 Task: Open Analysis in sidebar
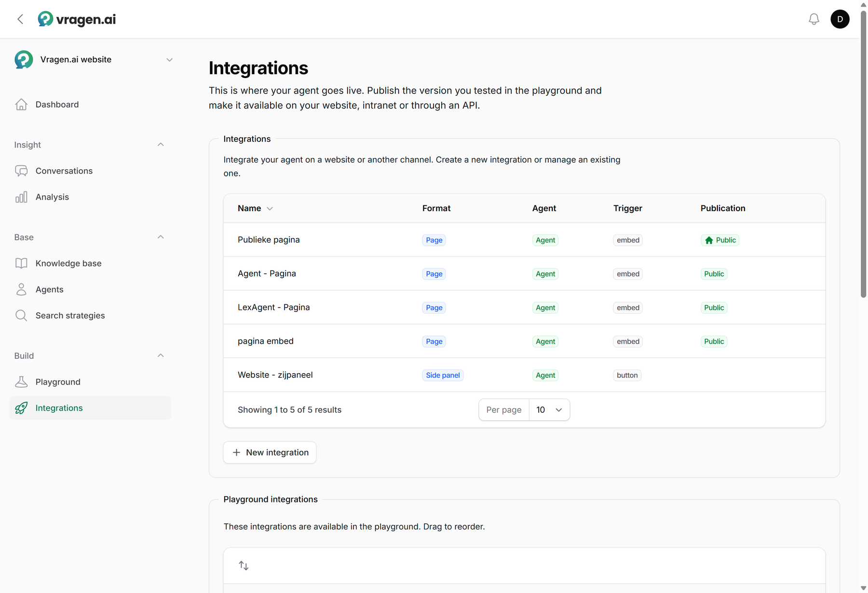tap(91, 197)
